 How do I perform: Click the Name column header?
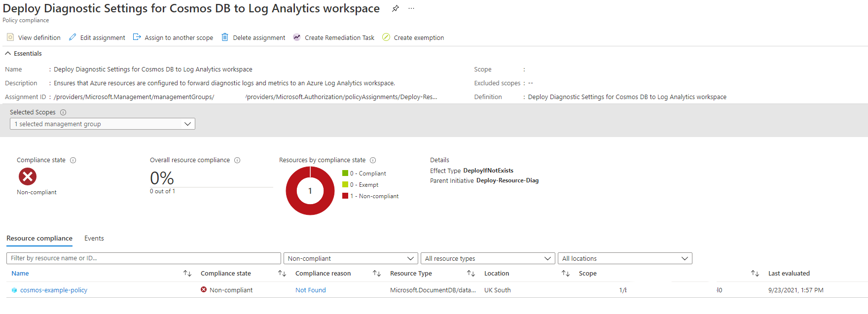20,274
